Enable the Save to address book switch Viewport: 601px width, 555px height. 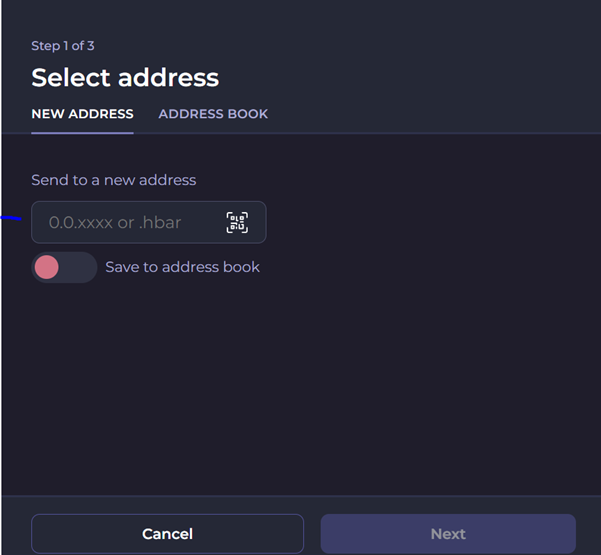pyautogui.click(x=64, y=267)
